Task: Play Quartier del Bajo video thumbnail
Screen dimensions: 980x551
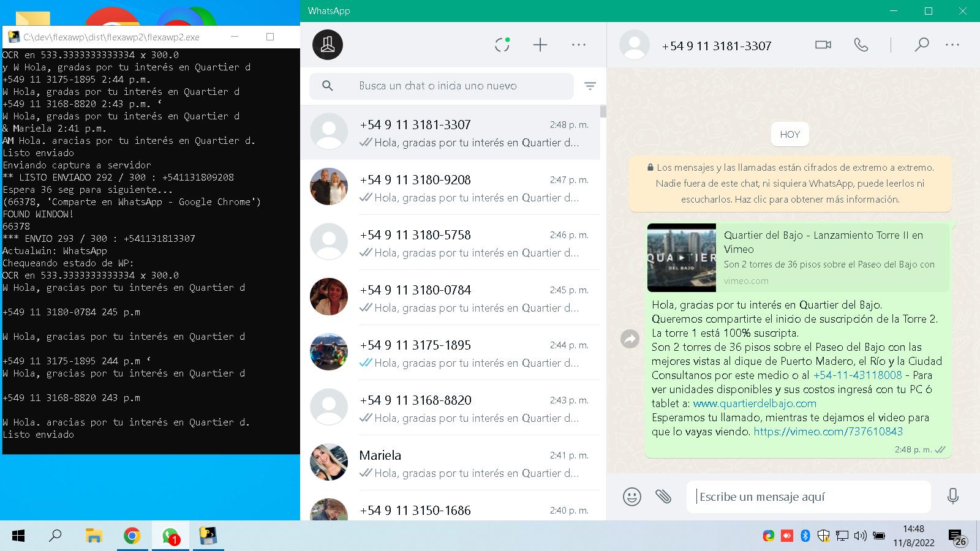Action: pos(682,258)
